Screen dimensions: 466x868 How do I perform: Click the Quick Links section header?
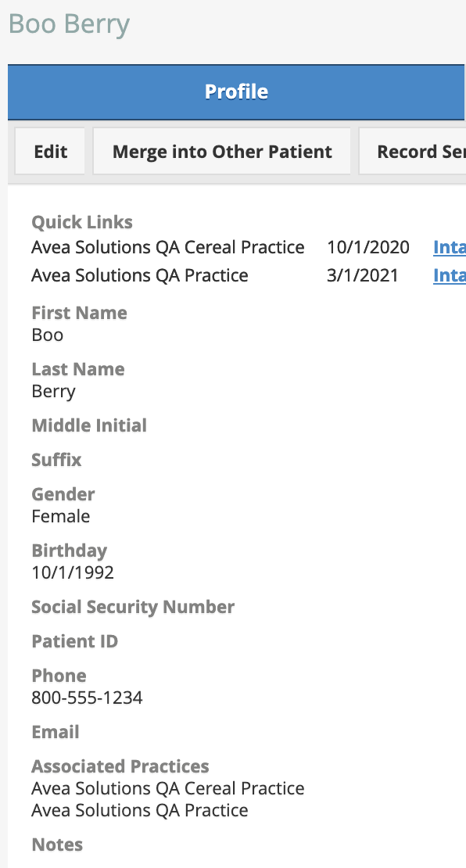[82, 222]
